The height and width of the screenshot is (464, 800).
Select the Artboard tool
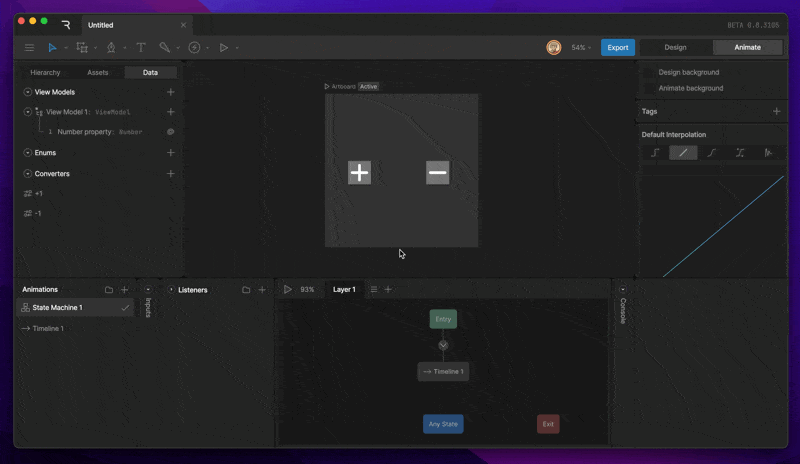(x=82, y=47)
